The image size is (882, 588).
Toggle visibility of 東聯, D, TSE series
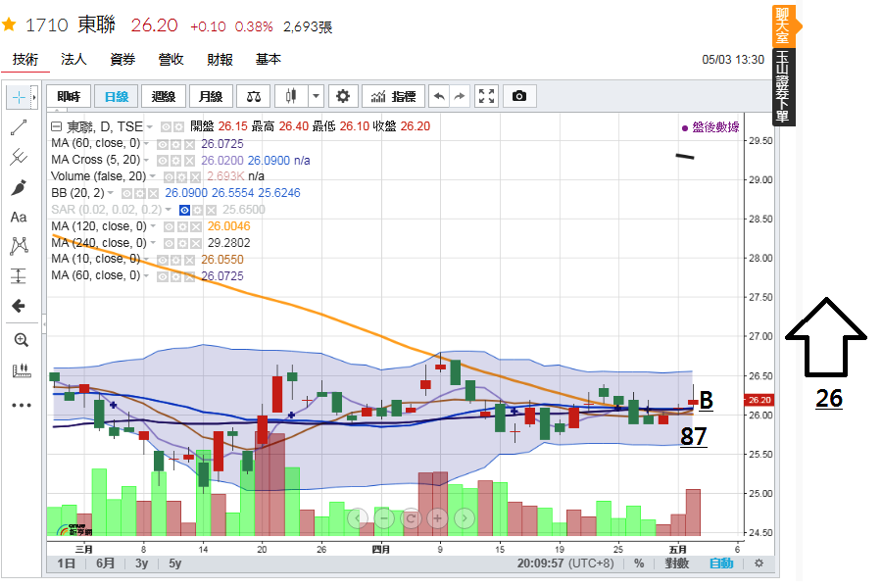166,126
